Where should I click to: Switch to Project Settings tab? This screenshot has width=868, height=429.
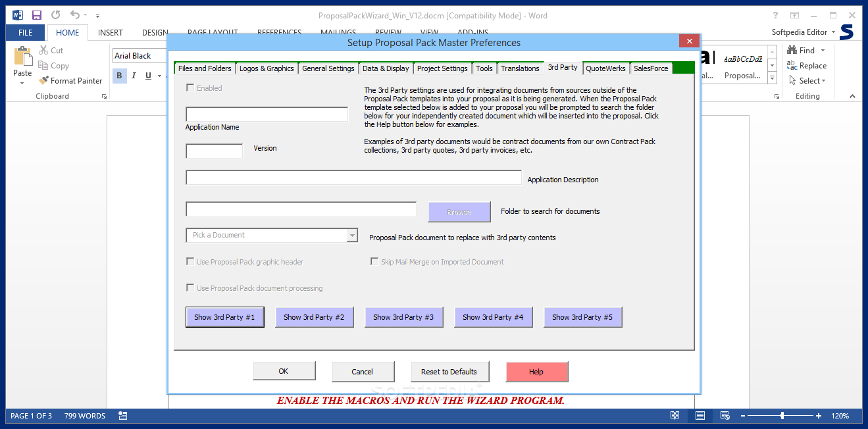coord(442,68)
